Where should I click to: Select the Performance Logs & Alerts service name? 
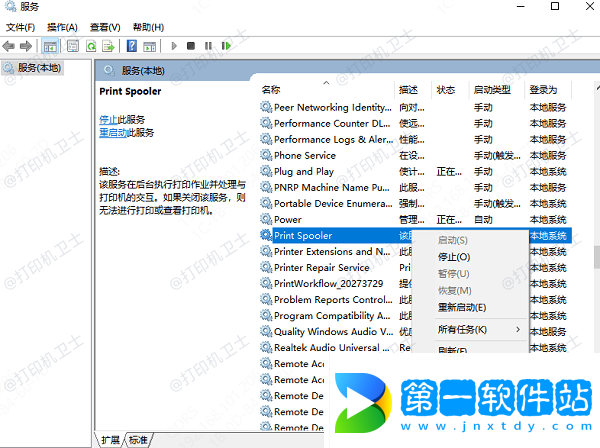333,139
